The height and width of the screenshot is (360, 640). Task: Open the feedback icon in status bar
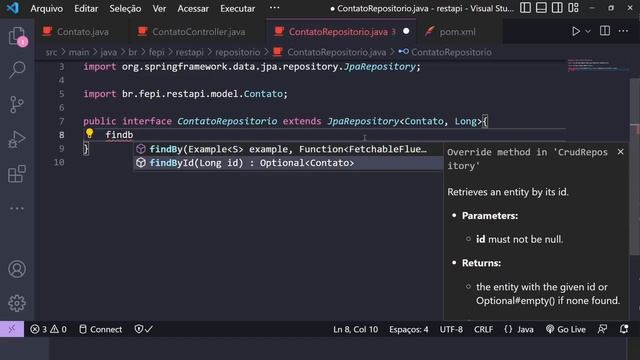click(x=602, y=329)
